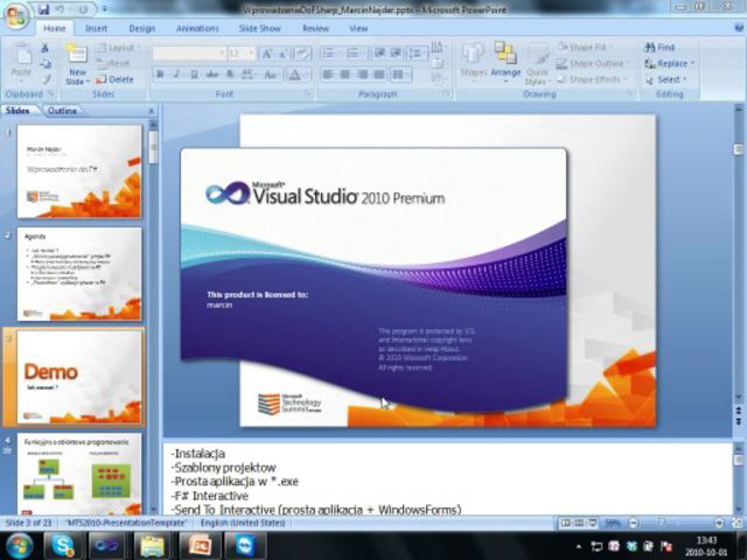Go to the Review ribbon tab
Image resolution: width=747 pixels, height=560 pixels.
click(x=316, y=29)
